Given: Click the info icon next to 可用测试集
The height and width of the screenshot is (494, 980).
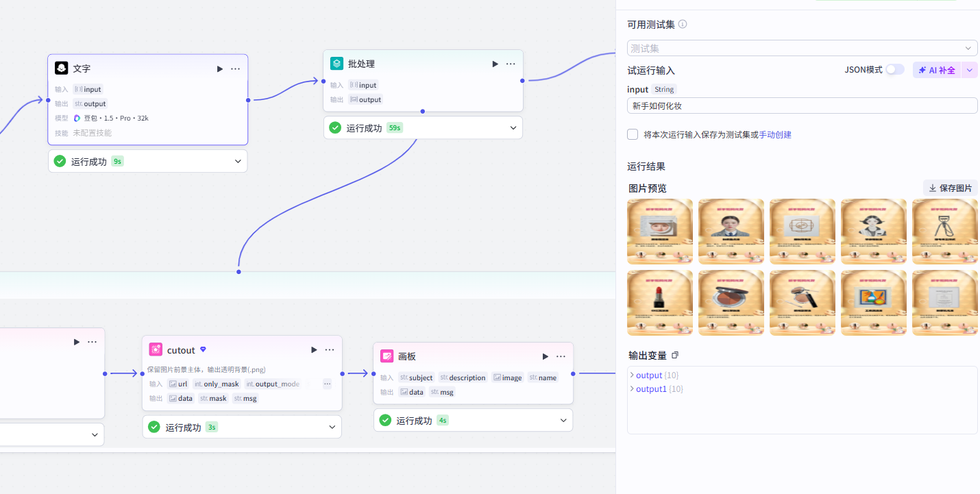Looking at the screenshot, I should pos(683,24).
